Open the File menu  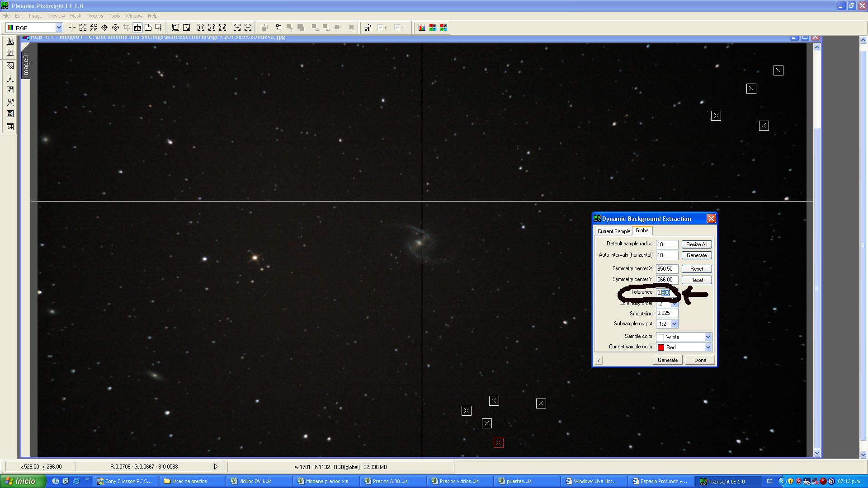[6, 16]
